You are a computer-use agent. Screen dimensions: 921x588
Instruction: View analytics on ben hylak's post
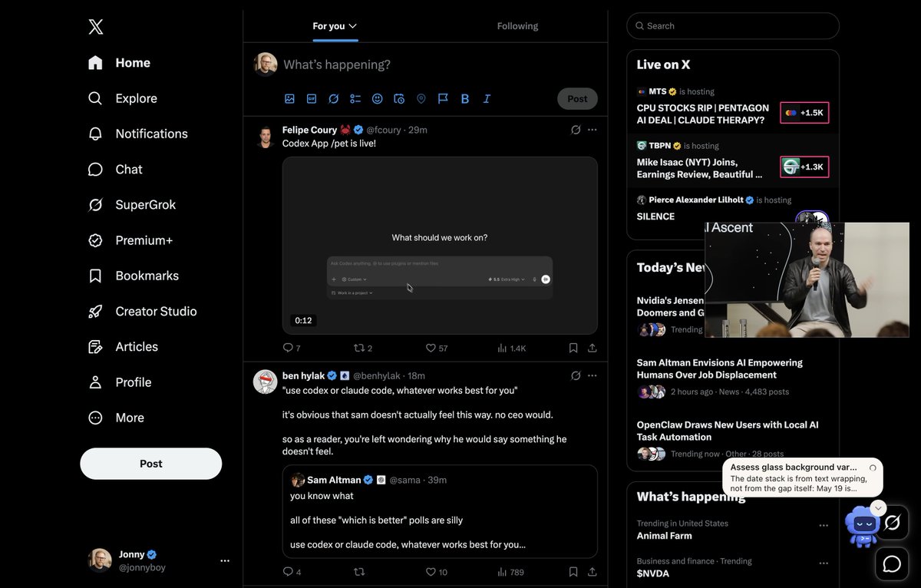pos(511,572)
